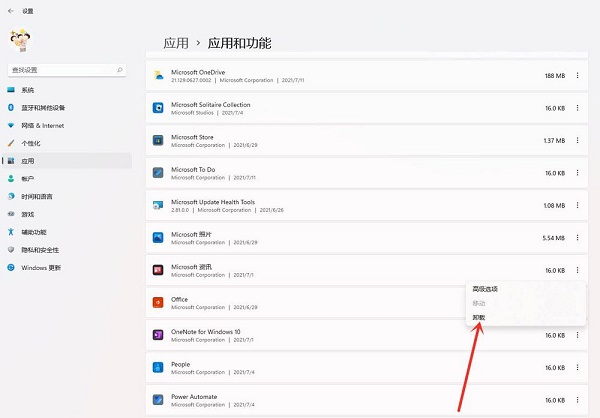Screen dimensions: 600x418
Task: Click the 5.54 MB size of Microsoft 照片
Action: (554, 238)
